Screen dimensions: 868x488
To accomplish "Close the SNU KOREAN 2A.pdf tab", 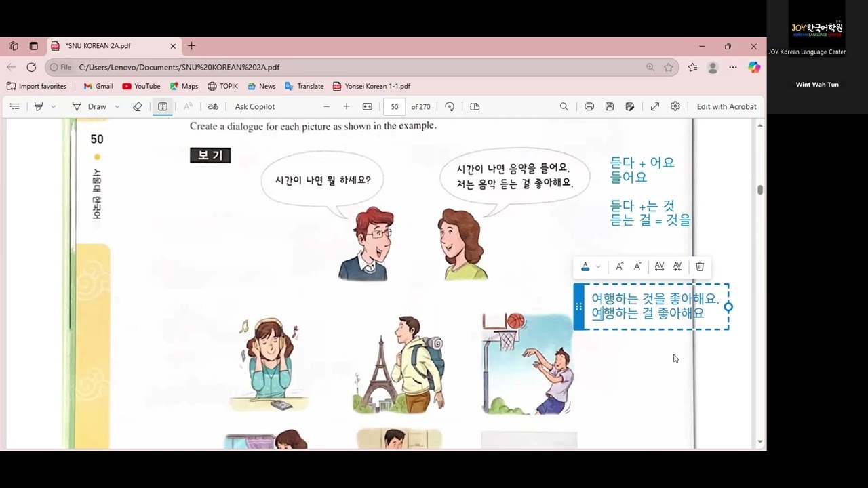I will (x=173, y=46).
